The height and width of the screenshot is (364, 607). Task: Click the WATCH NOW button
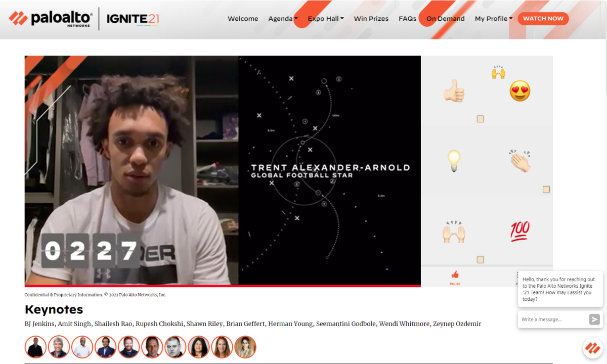click(543, 19)
